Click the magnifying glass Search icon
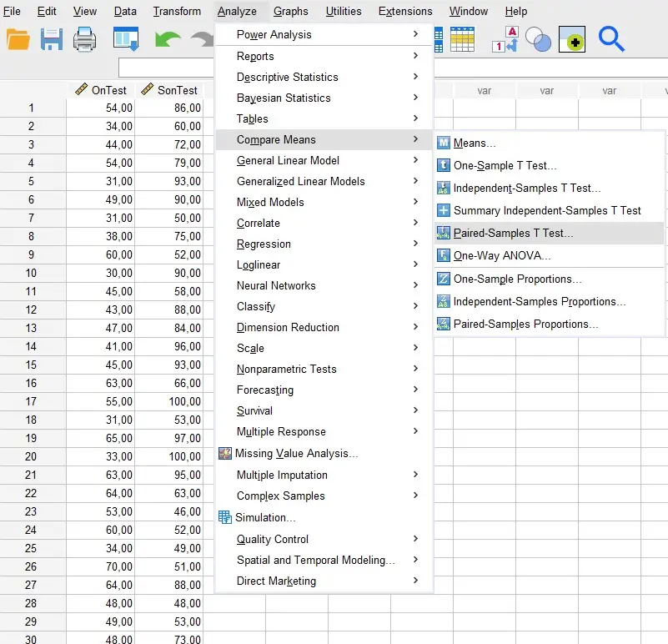Viewport: 668px width, 644px height. coord(611,40)
